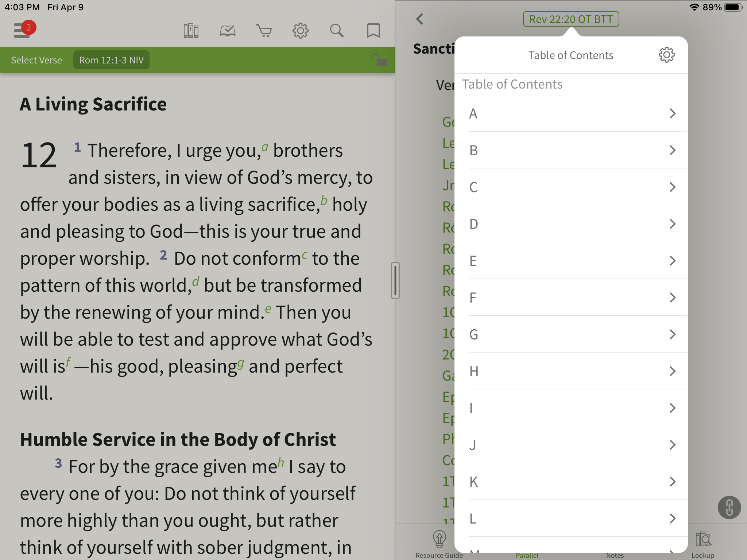Tap the Rom 12:1-3 NIV reference button
This screenshot has height=560, width=747.
pyautogui.click(x=111, y=60)
